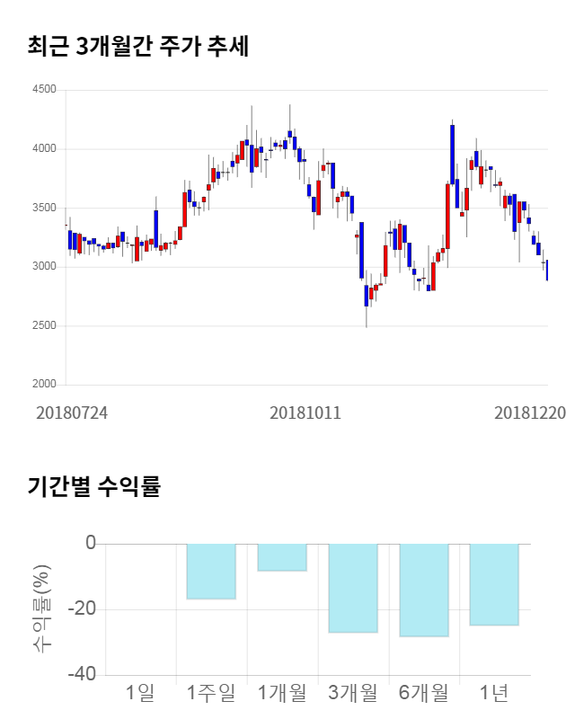Click the 1주일 x-axis label

211,693
